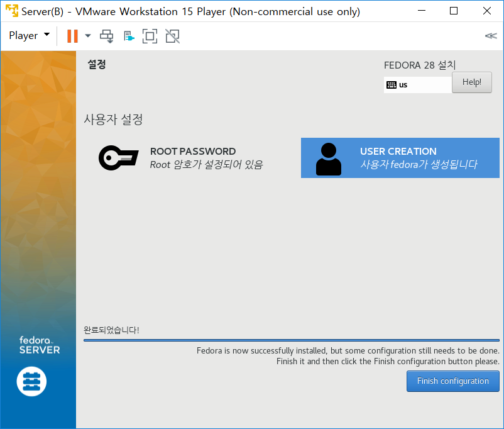Click '사용자 fedora가 생성됩니다' status text
Viewport: 504px width, 429px height.
pyautogui.click(x=419, y=164)
